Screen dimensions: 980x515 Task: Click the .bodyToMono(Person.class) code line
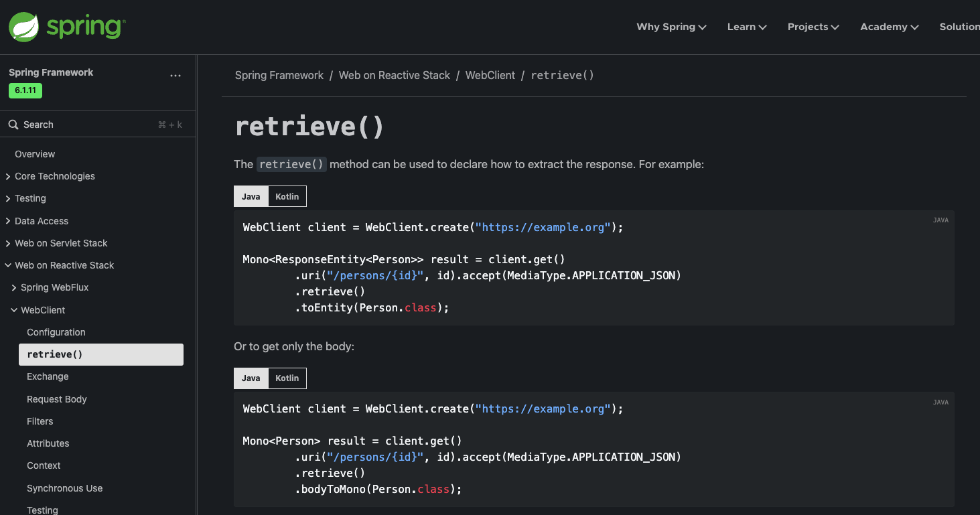click(378, 489)
